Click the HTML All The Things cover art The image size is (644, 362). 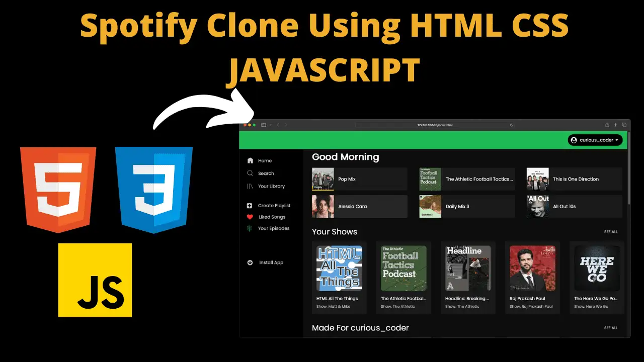340,268
